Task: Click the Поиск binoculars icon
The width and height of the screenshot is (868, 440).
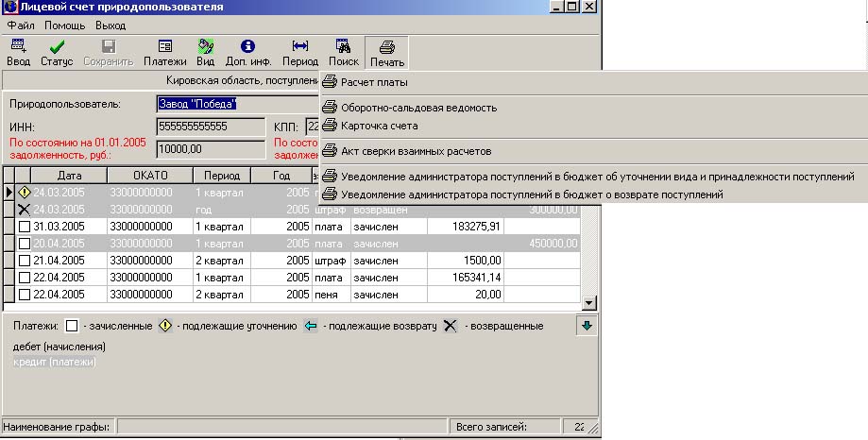Action: click(x=344, y=46)
